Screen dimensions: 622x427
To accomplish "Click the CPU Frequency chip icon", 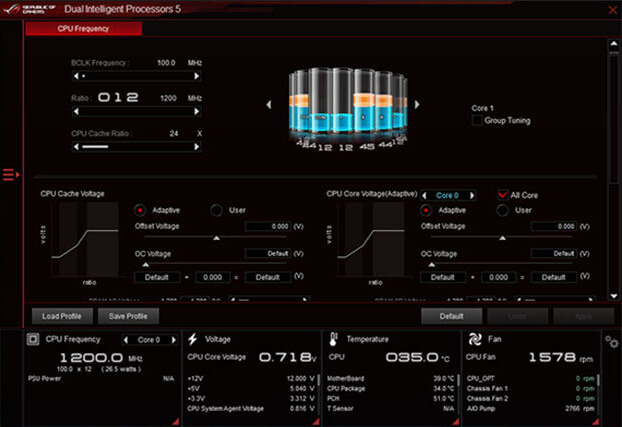I will 34,340.
